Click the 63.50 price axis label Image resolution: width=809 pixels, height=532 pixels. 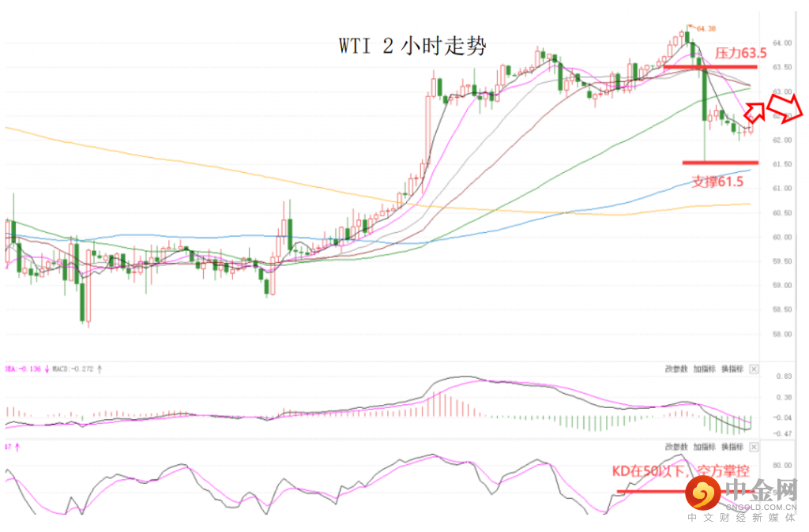coord(782,67)
